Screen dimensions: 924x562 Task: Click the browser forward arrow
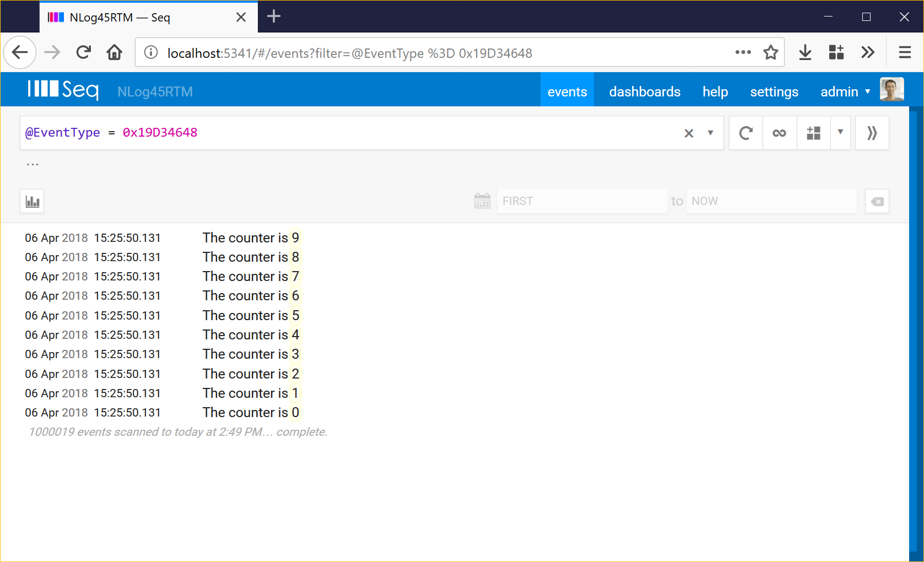(x=52, y=53)
